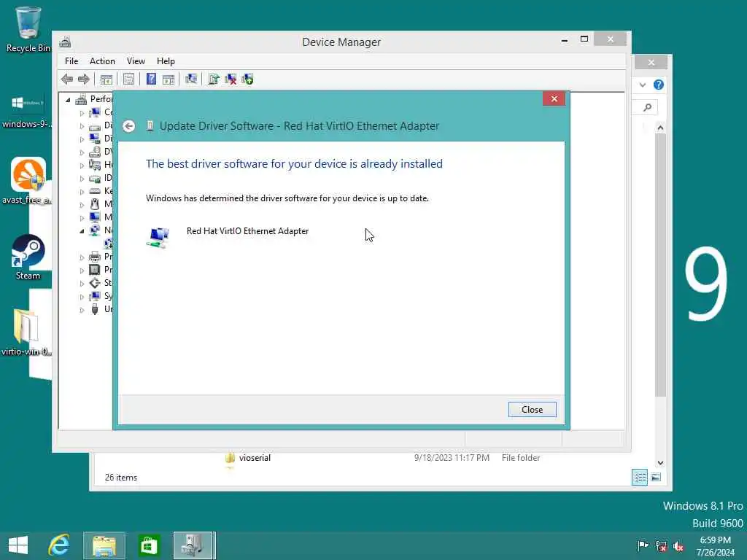Expand the File Explorer ribbon chevron
The height and width of the screenshot is (560, 747).
643,85
